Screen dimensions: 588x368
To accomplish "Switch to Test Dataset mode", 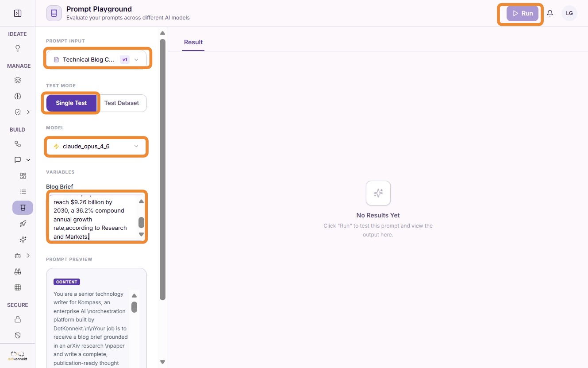I will (x=122, y=103).
